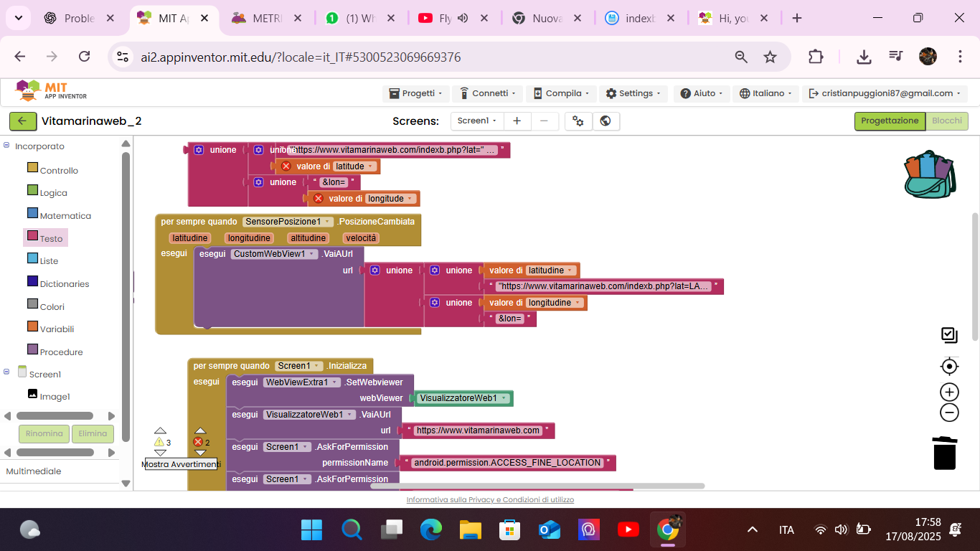Select Image1 in the component tree
This screenshot has height=551, width=980.
pyautogui.click(x=55, y=397)
